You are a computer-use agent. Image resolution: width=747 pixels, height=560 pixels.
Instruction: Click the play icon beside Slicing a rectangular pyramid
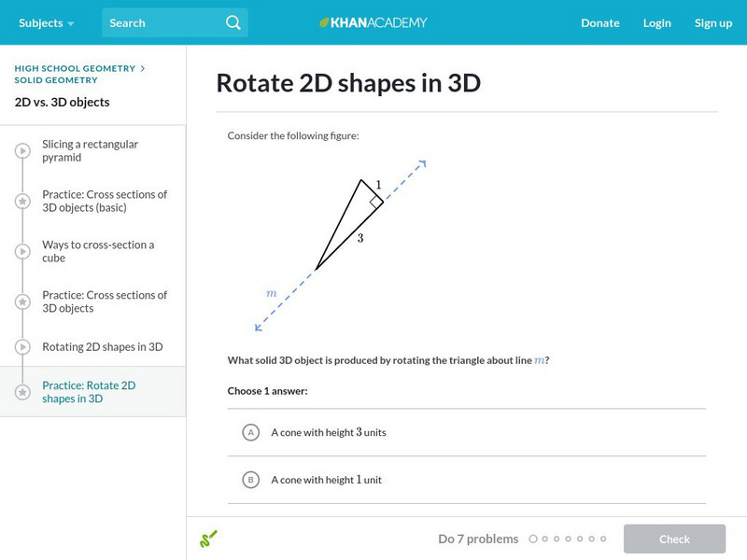pos(21,150)
